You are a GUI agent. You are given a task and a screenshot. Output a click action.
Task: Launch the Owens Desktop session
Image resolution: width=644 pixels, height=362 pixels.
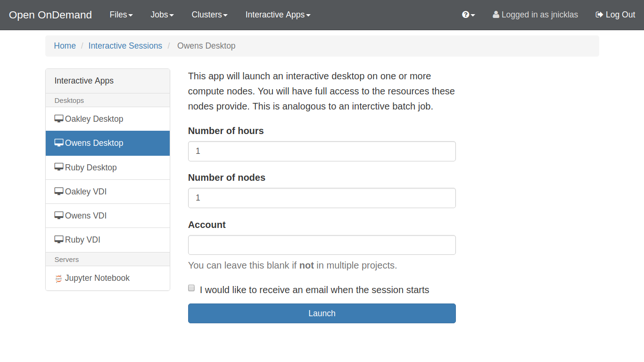[322, 313]
